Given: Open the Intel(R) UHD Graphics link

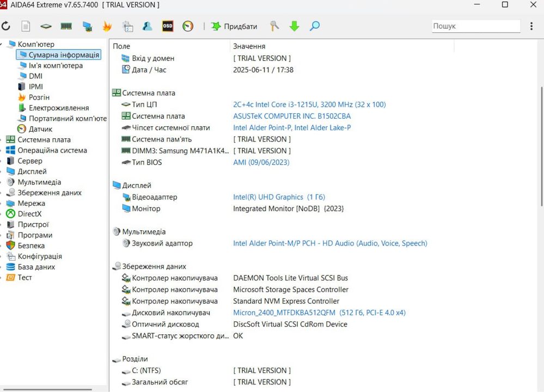Looking at the screenshot, I should tap(279, 197).
